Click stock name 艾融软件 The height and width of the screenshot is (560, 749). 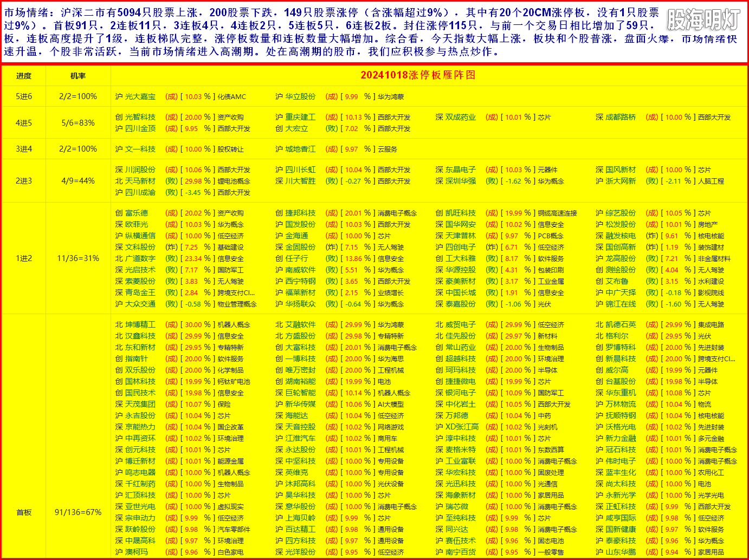tap(300, 324)
